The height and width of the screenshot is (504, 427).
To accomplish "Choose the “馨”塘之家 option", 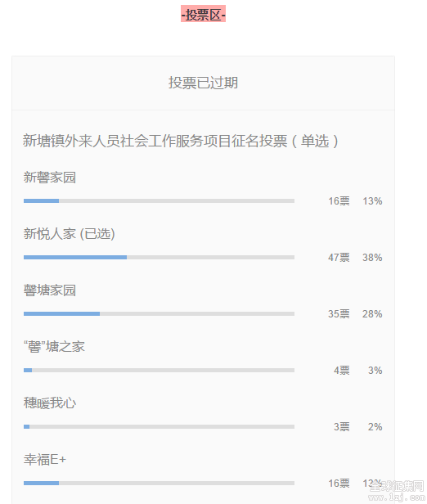I will tap(54, 347).
